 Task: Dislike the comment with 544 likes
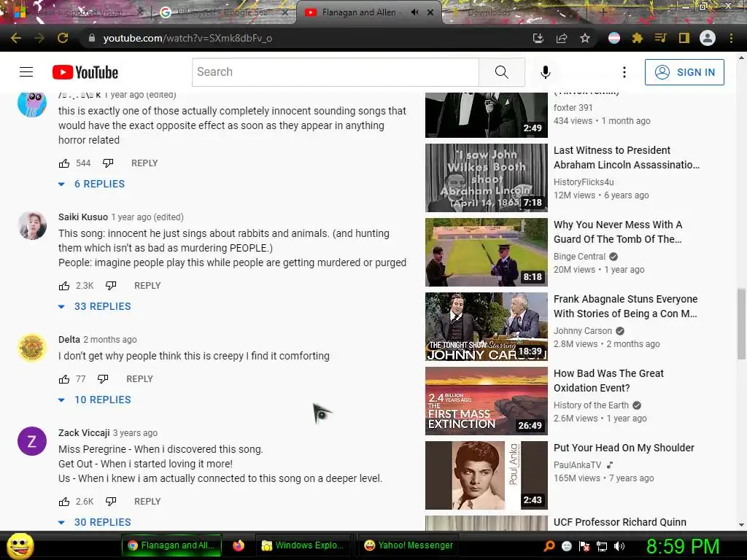108,163
